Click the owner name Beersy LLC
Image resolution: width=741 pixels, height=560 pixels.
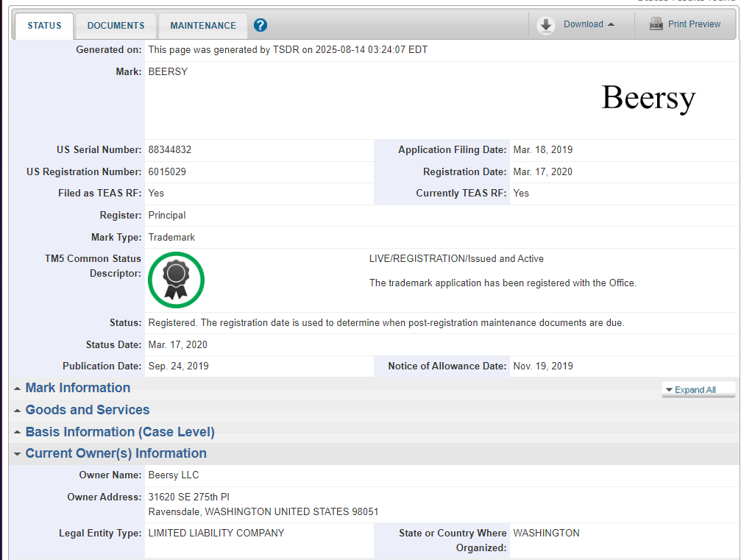click(x=174, y=475)
